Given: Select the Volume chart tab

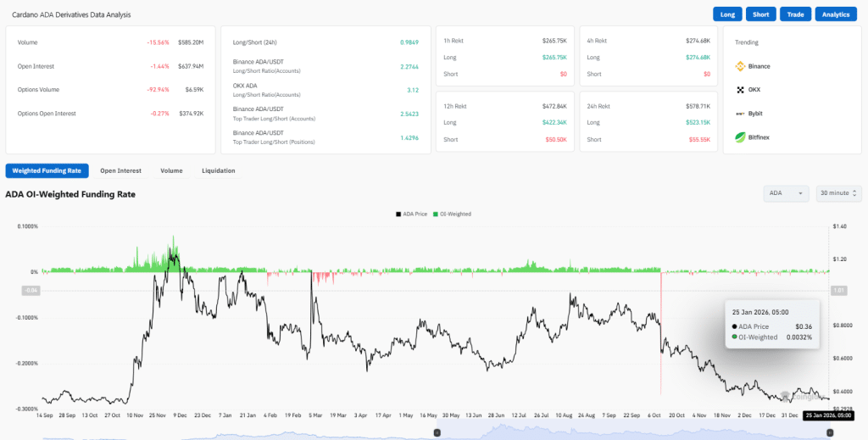Looking at the screenshot, I should click(x=171, y=170).
